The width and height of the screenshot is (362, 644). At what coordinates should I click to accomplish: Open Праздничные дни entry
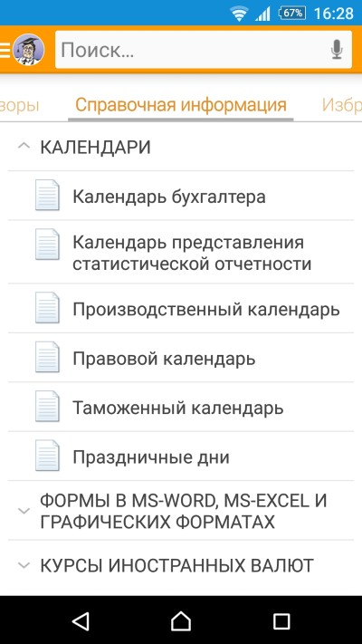click(181, 456)
